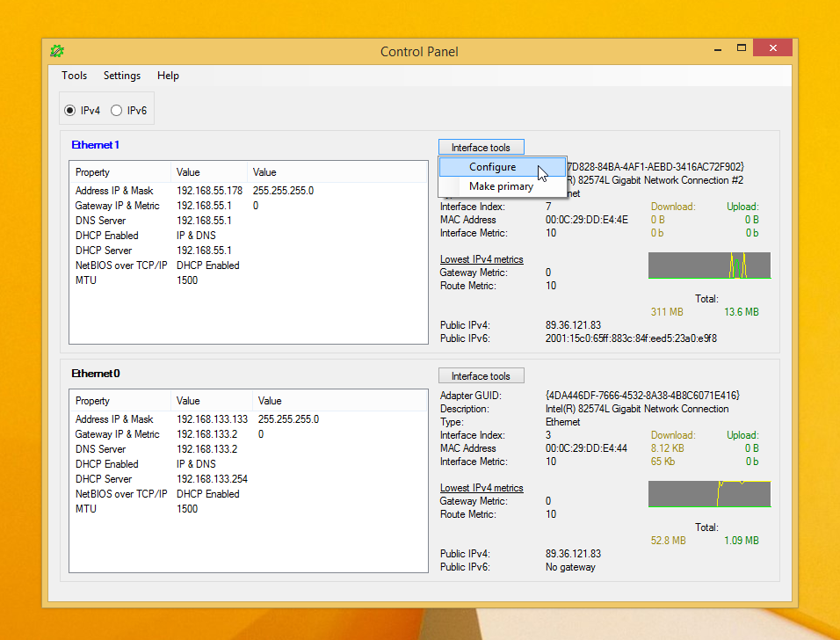The image size is (840, 640).
Task: Click Ethernet1 Public IPv4 value 89.36.121.83
Action: [573, 325]
